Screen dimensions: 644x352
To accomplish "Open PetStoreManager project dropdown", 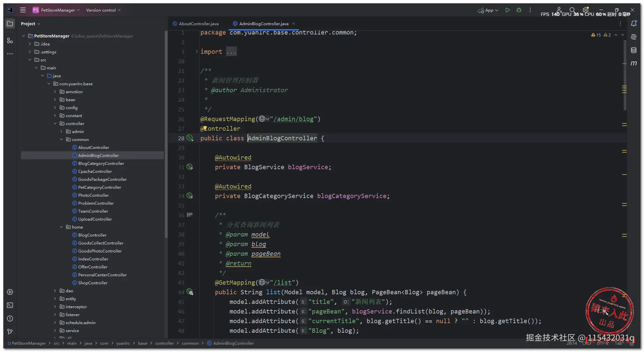I will (56, 10).
